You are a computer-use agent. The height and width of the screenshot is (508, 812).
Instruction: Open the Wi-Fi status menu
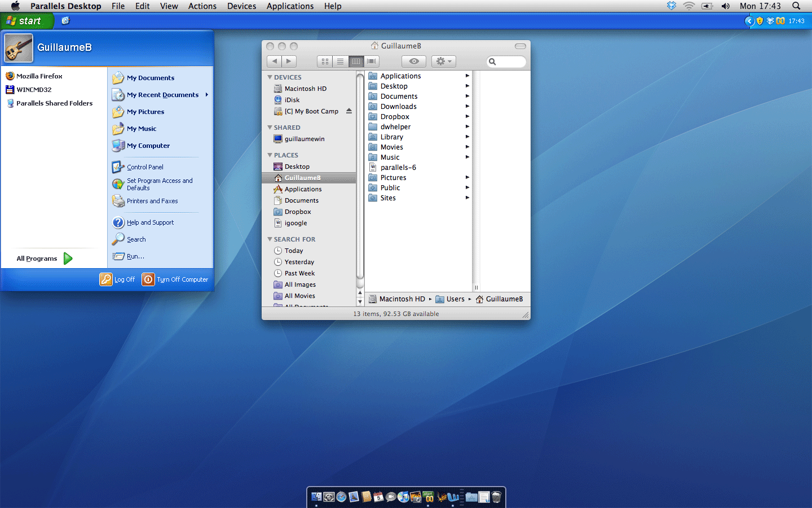(689, 6)
